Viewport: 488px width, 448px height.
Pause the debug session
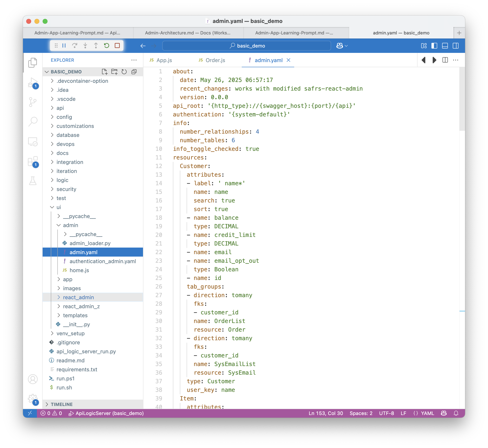coord(64,45)
